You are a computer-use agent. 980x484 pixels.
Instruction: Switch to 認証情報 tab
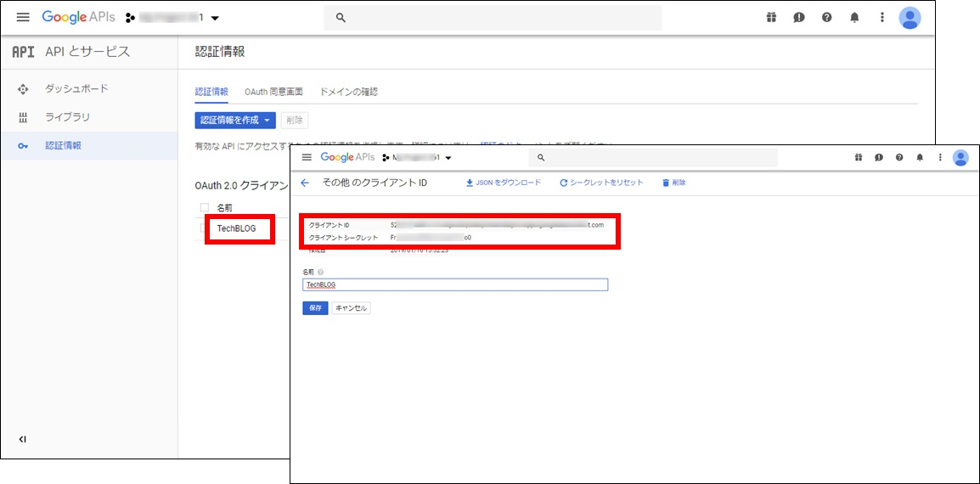coord(211,92)
